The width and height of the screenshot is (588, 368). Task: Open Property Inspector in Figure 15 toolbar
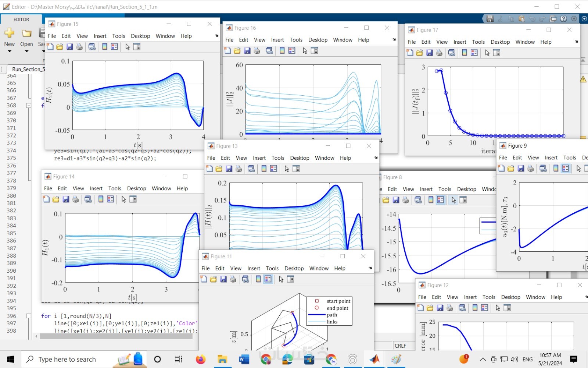[x=137, y=47]
